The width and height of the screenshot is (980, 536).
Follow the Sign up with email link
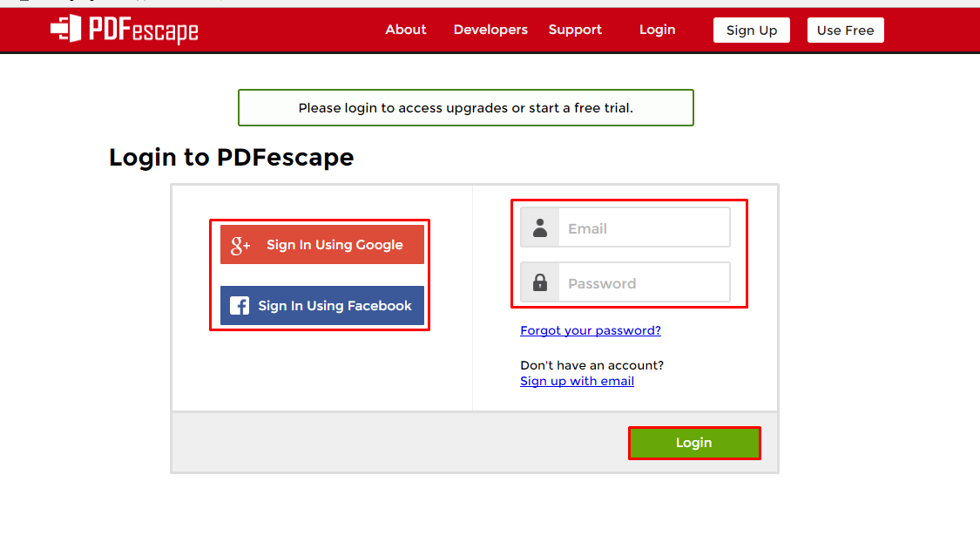pos(577,381)
